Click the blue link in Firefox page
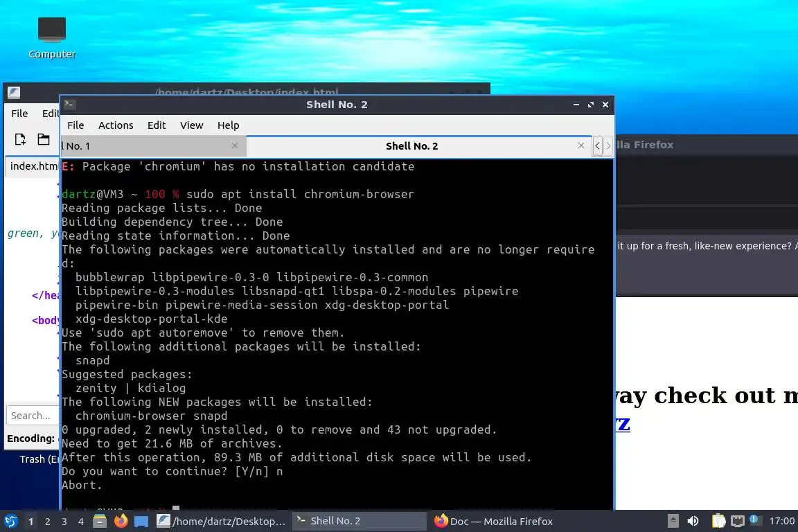The width and height of the screenshot is (798, 532). coord(623,423)
